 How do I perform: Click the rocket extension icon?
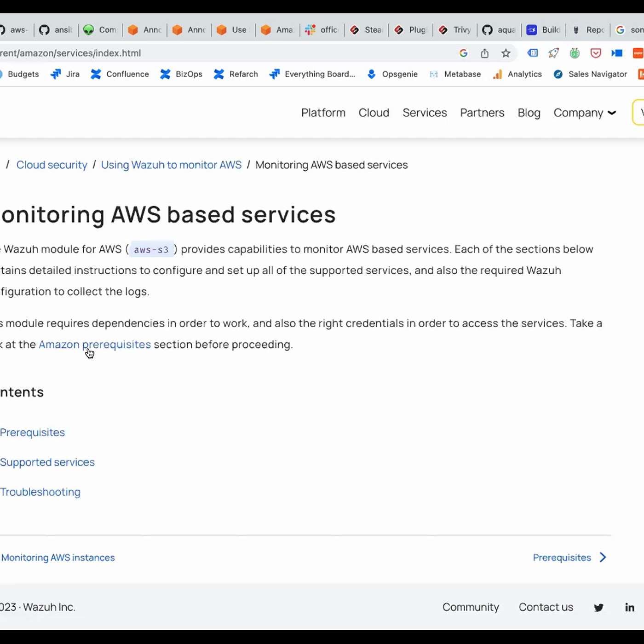tap(553, 53)
